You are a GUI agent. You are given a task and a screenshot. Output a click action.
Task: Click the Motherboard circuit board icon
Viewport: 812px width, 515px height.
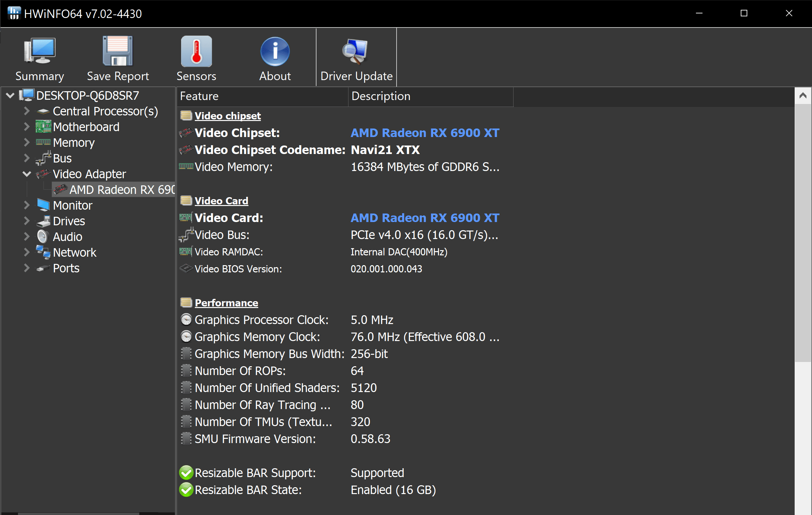click(x=43, y=127)
